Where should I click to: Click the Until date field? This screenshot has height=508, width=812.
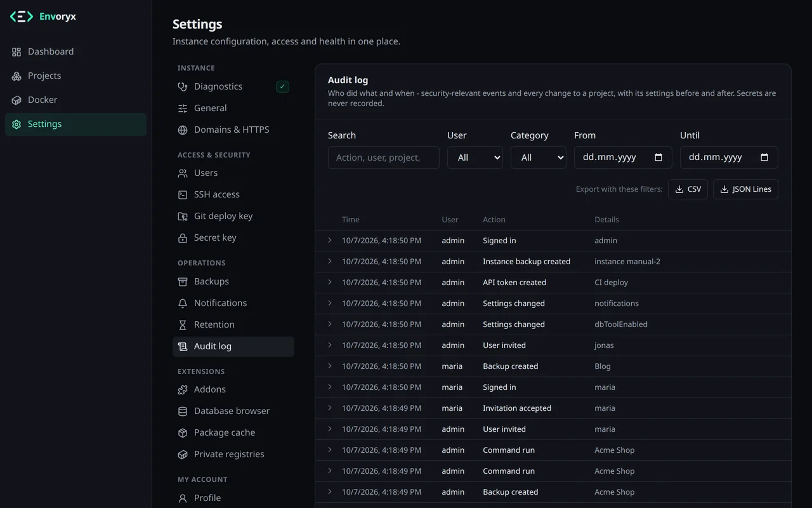coord(729,157)
